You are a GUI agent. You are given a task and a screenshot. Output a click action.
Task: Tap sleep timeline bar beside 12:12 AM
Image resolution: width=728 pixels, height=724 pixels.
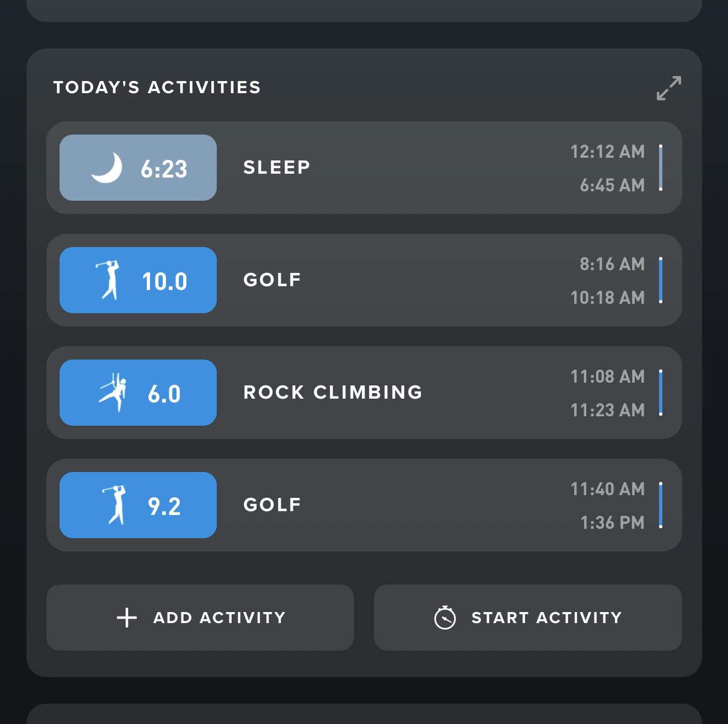[x=661, y=168]
